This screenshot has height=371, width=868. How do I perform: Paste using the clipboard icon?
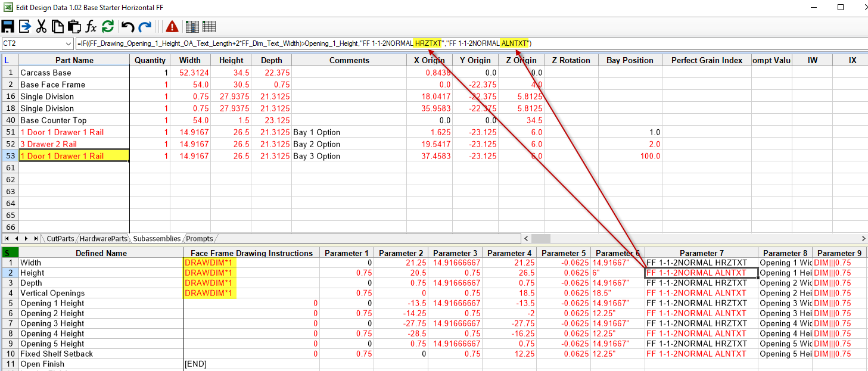74,26
